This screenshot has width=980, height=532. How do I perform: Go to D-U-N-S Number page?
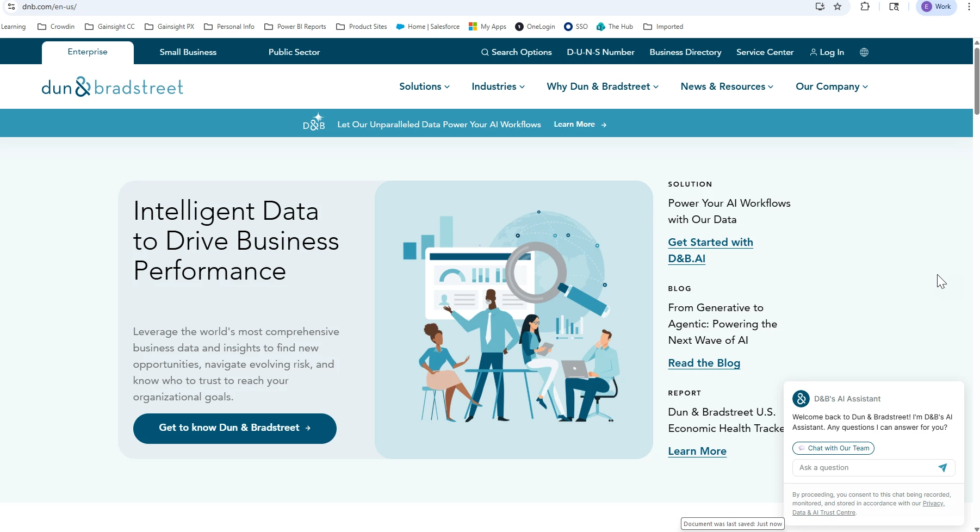(x=600, y=52)
